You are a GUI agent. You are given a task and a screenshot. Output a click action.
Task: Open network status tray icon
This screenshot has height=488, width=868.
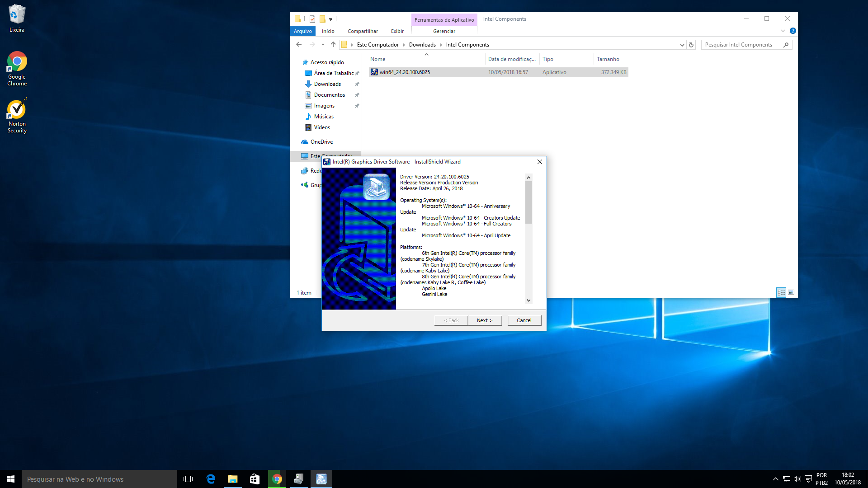click(x=787, y=479)
